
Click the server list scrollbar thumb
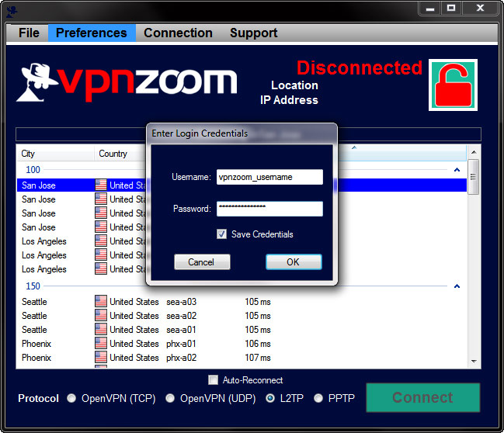474,177
